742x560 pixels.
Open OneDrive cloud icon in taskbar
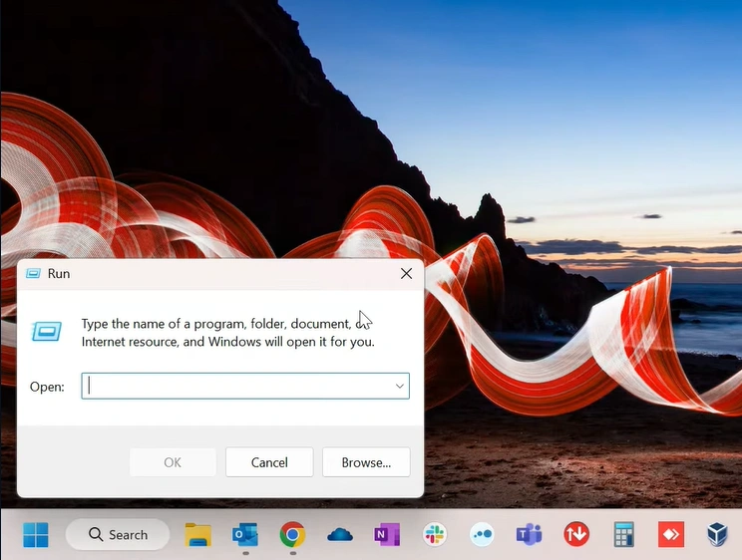(340, 535)
